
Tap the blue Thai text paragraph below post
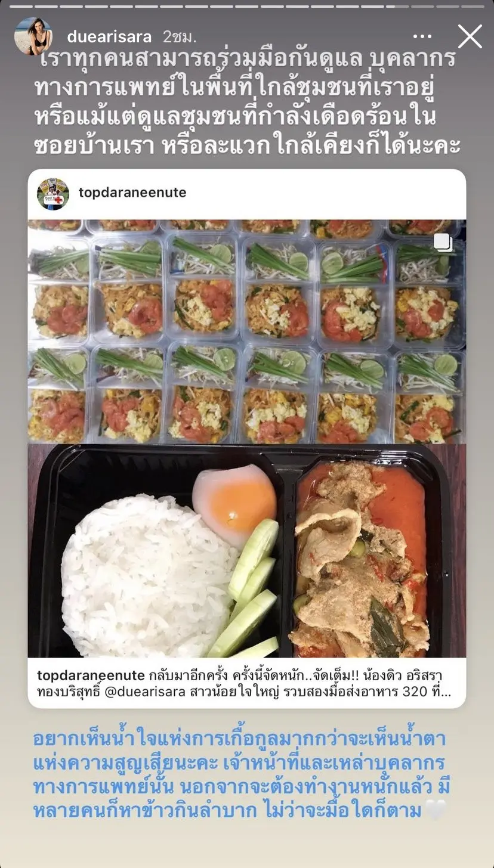pos(240,775)
